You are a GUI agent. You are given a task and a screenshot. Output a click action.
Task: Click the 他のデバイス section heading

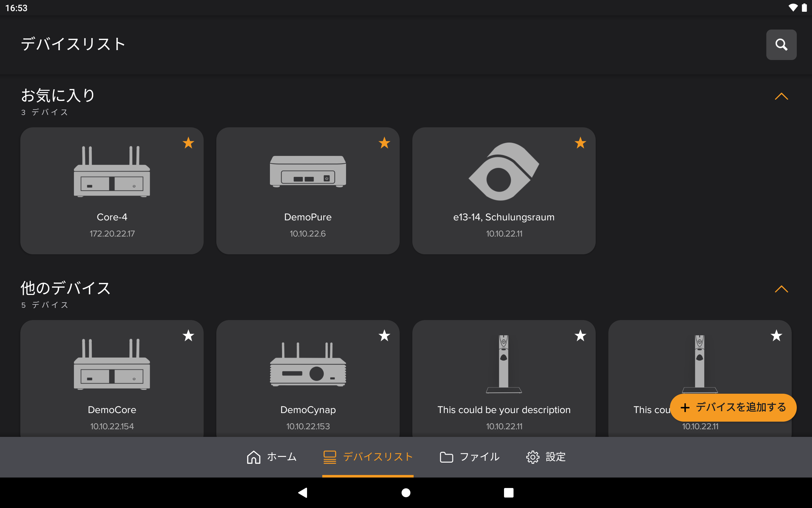click(x=66, y=288)
